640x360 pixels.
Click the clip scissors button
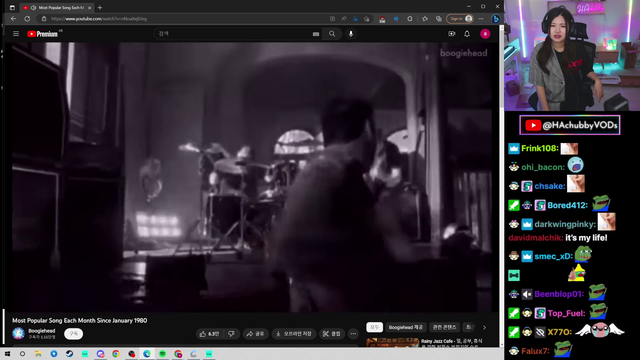[x=331, y=334]
